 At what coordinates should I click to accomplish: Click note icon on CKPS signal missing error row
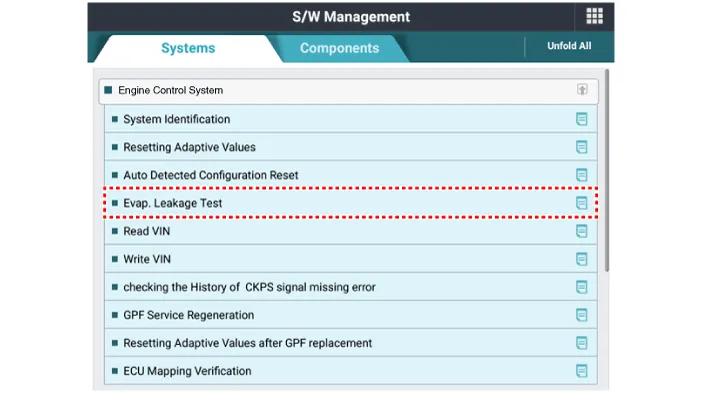[581, 287]
